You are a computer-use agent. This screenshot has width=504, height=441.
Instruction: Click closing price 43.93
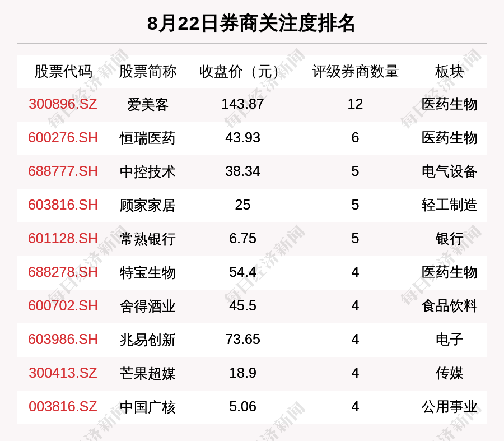tap(242, 138)
